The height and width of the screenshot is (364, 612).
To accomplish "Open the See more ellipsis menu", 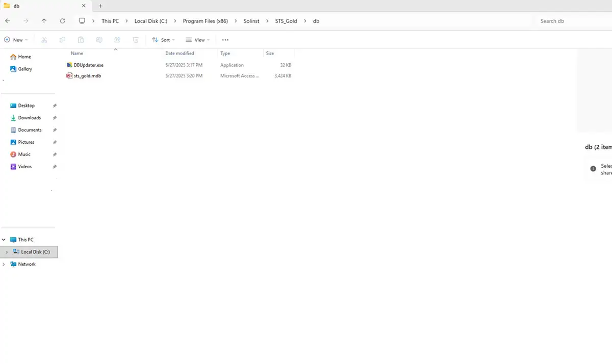I will pos(225,40).
